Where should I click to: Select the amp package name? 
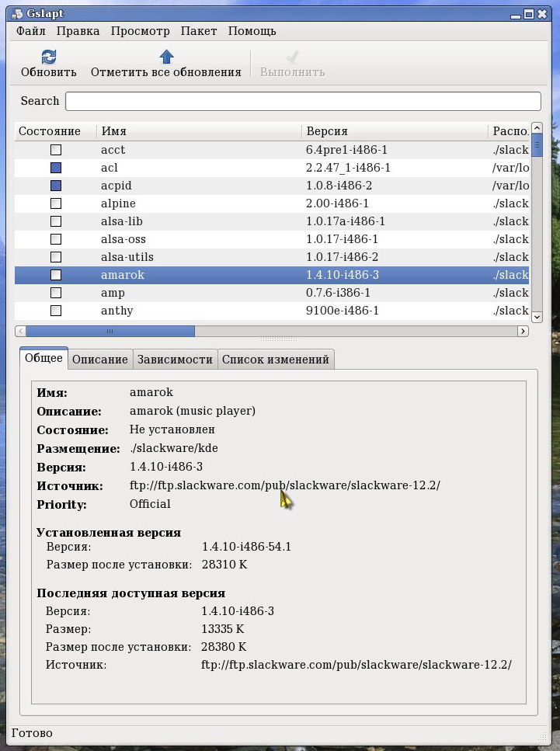[x=113, y=293]
